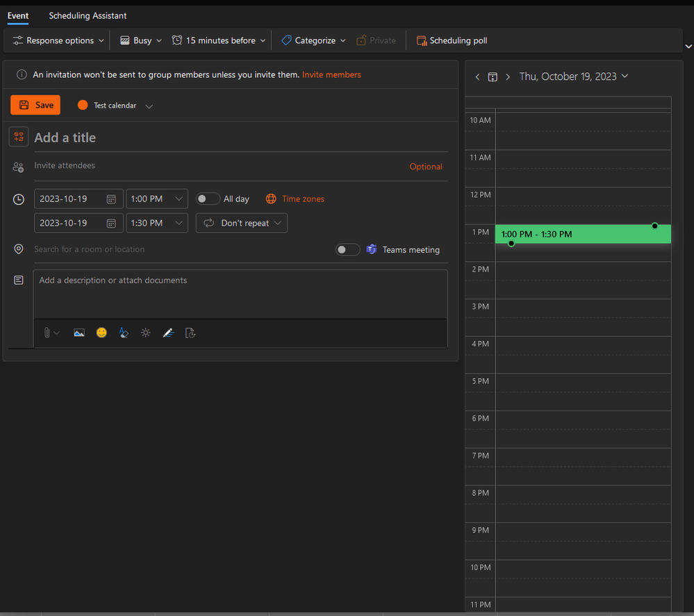This screenshot has height=616, width=694.
Task: Click the clock icon beside the start date
Action: (x=19, y=199)
